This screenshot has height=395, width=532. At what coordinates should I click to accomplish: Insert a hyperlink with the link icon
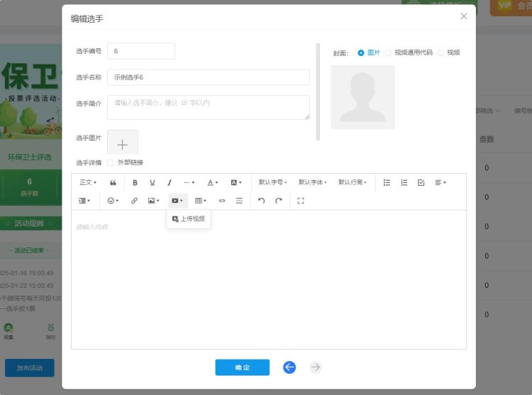pos(134,201)
